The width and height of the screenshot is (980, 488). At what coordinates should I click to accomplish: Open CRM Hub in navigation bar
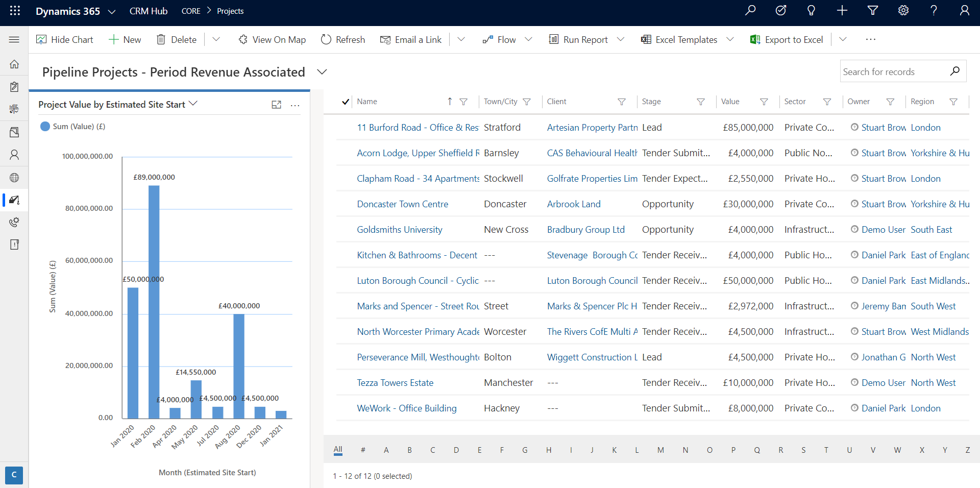click(x=149, y=11)
